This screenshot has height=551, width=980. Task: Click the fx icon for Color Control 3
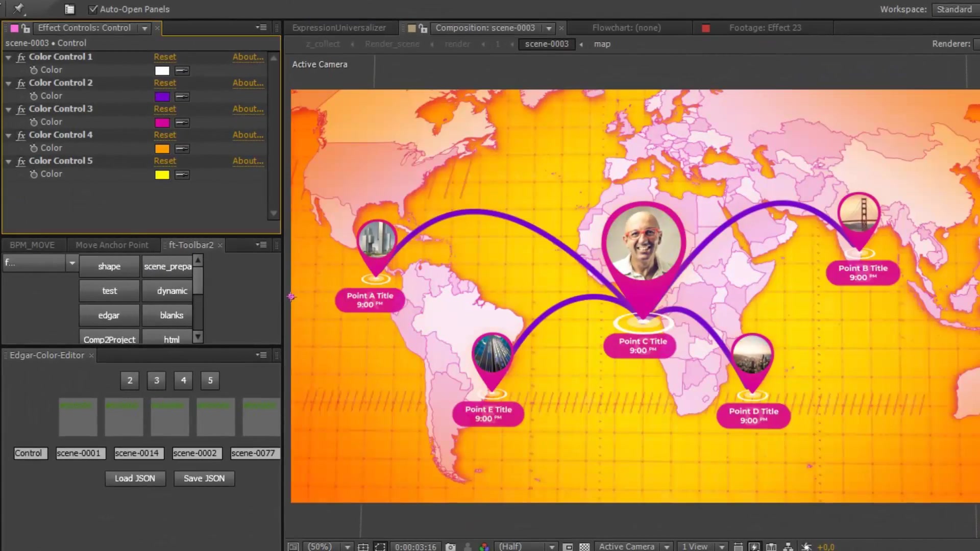click(x=21, y=108)
